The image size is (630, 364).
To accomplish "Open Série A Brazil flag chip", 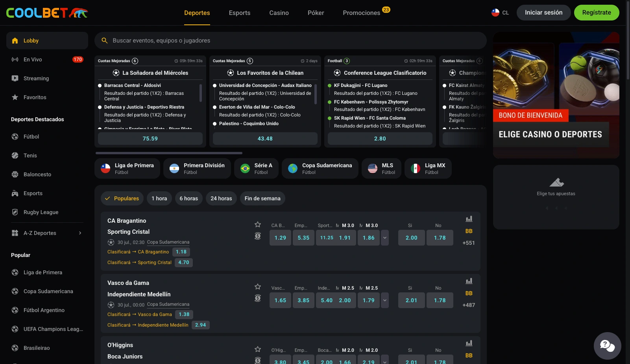I will [x=257, y=168].
